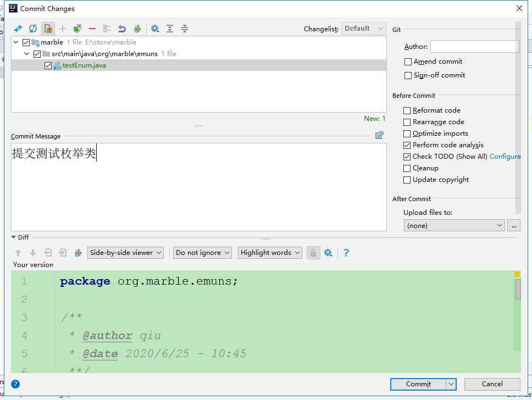The width and height of the screenshot is (532, 400).
Task: Enable Rearrange code checkbox
Action: 407,122
